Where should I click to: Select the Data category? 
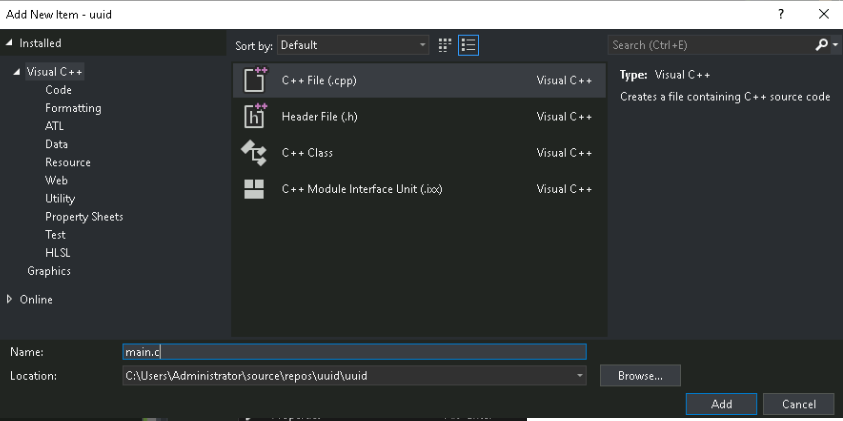[x=56, y=144]
